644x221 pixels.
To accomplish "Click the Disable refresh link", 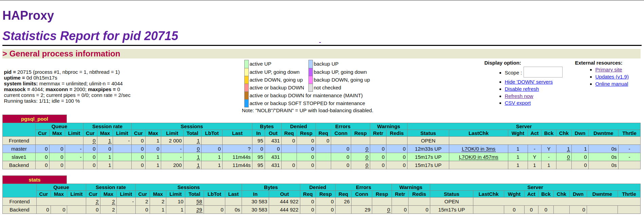I will (522, 89).
